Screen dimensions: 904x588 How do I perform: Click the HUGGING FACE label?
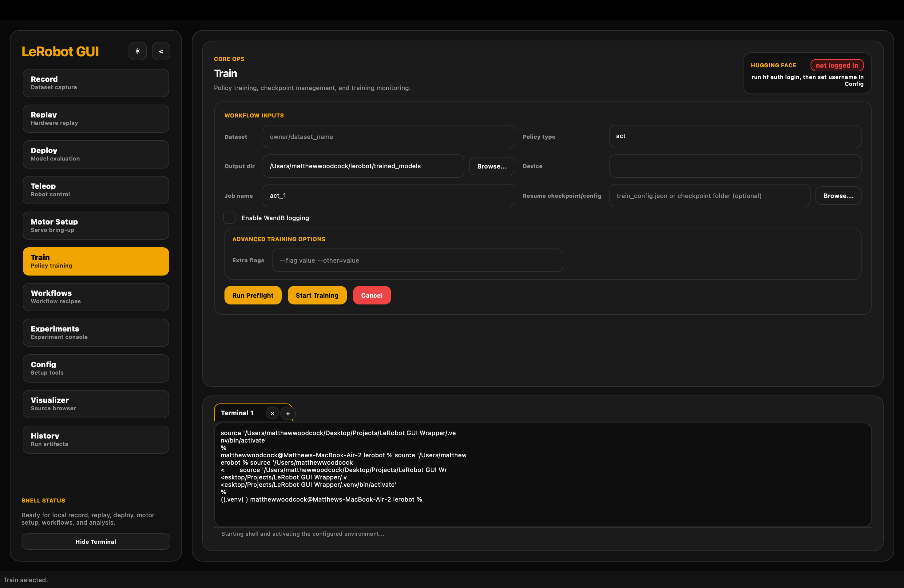pyautogui.click(x=773, y=65)
